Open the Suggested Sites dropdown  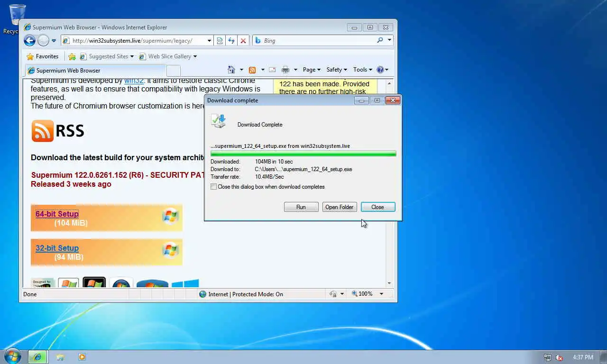107,56
